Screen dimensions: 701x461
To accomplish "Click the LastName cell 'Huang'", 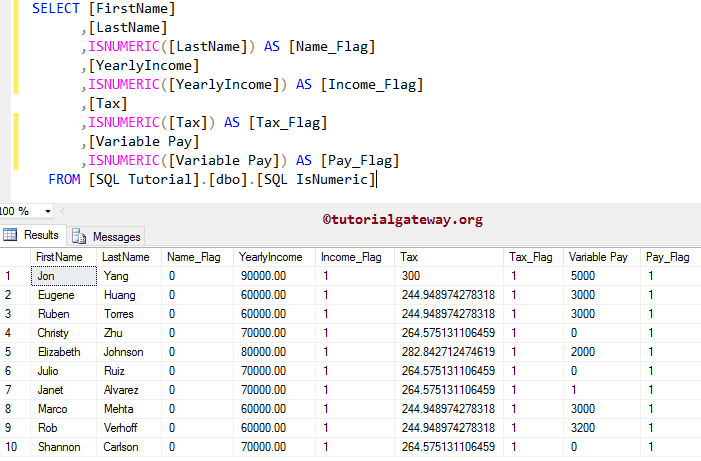I will coord(129,295).
